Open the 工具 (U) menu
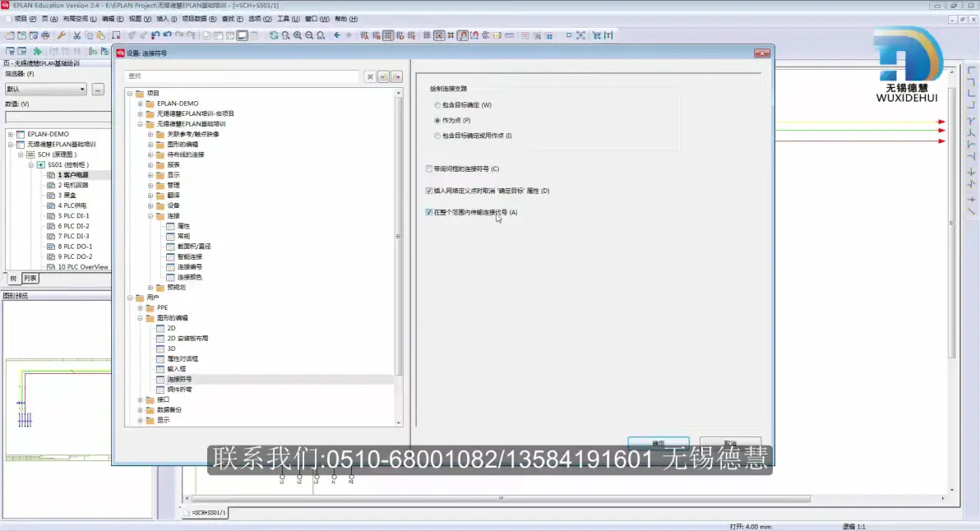This screenshot has width=980, height=531. [x=288, y=19]
